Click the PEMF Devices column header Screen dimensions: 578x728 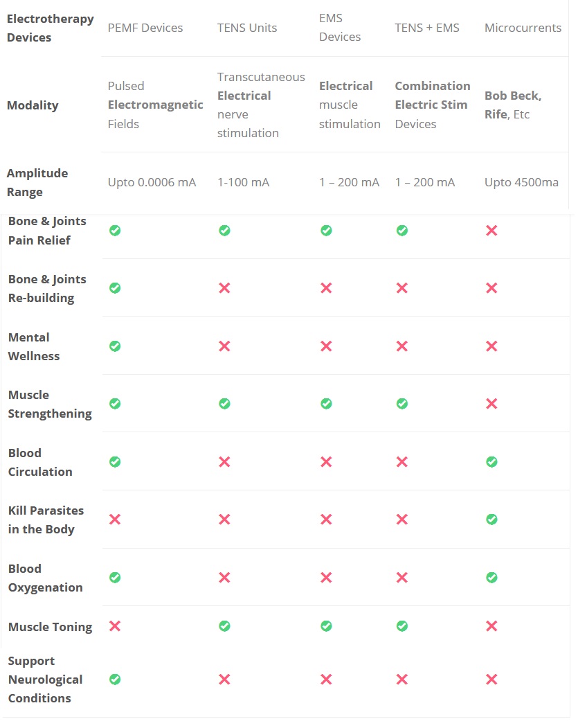click(x=145, y=28)
